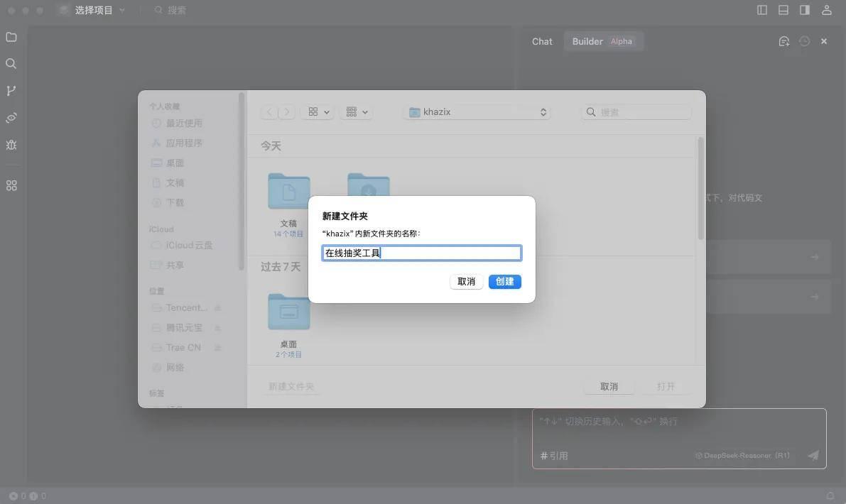This screenshot has width=846, height=504.
Task: Open the khazix folder location dropdown
Action: pyautogui.click(x=476, y=111)
